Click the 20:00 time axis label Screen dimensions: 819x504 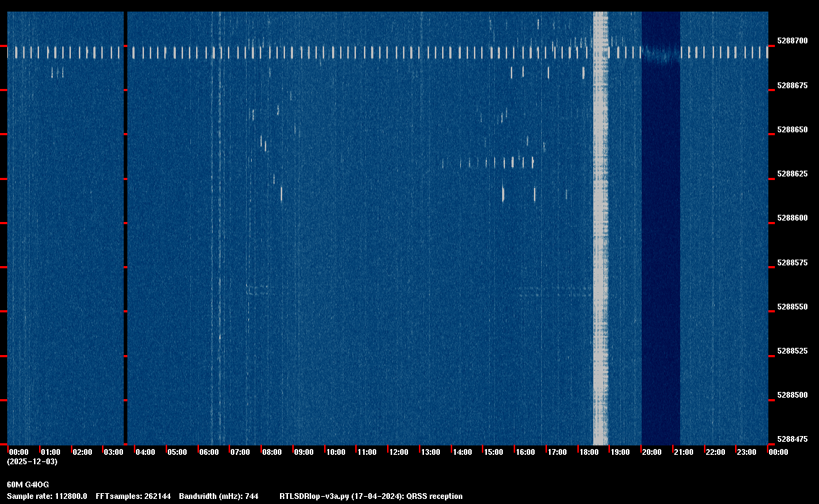(651, 452)
